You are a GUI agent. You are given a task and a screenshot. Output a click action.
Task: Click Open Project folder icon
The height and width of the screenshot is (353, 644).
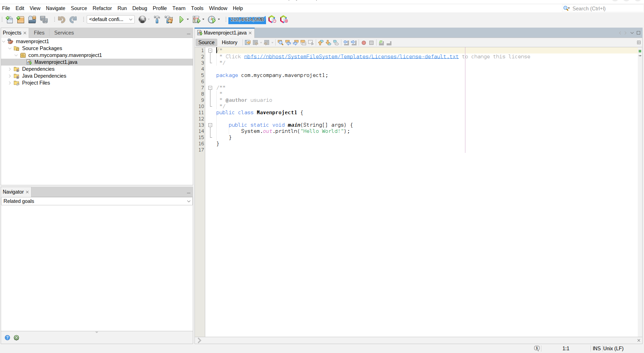tap(32, 20)
